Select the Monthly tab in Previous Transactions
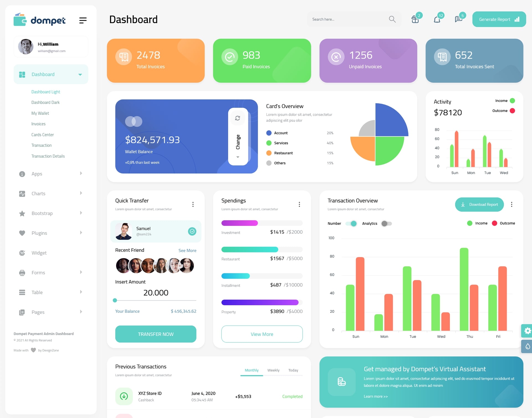This screenshot has width=532, height=418. [251, 370]
